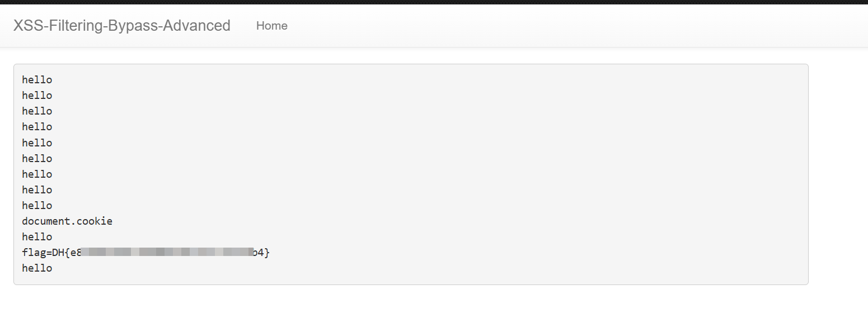Click the fifth hello line from top
868x332 pixels.
(37, 143)
